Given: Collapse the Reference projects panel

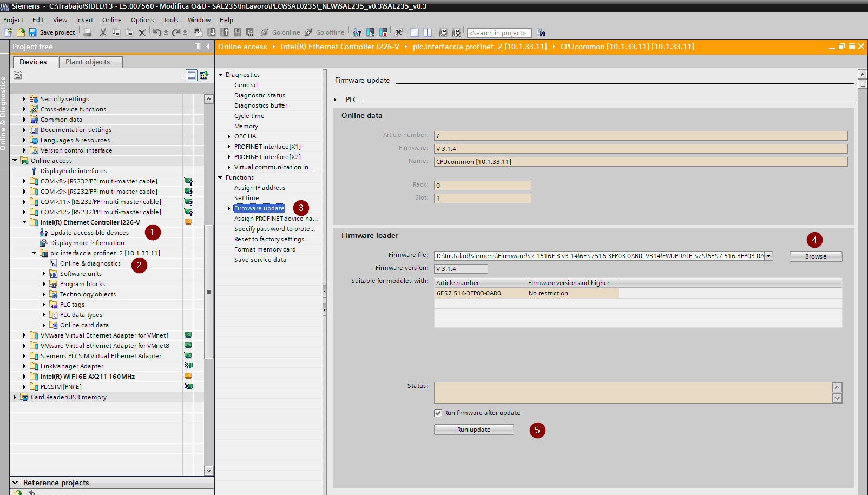Looking at the screenshot, I should pyautogui.click(x=15, y=483).
